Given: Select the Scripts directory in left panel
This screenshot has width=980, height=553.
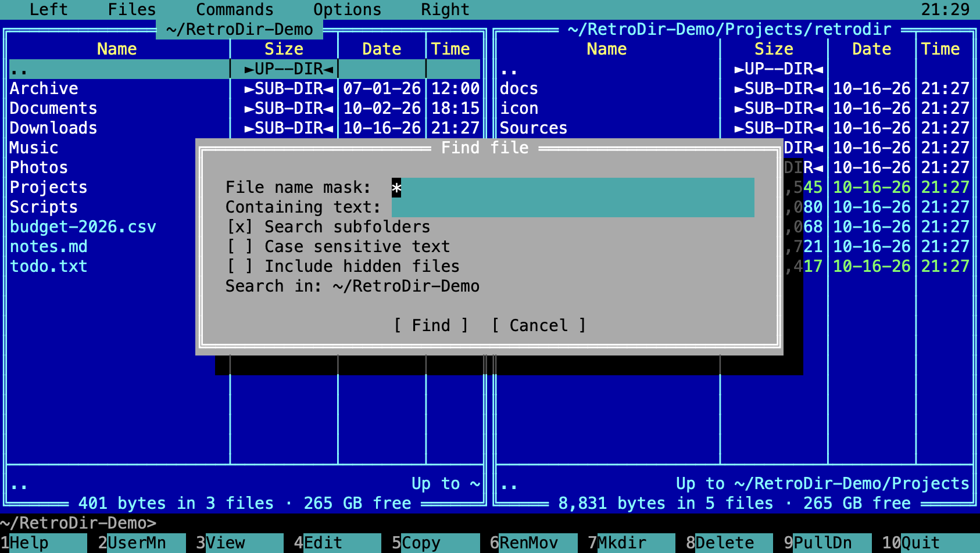Looking at the screenshot, I should (x=44, y=207).
